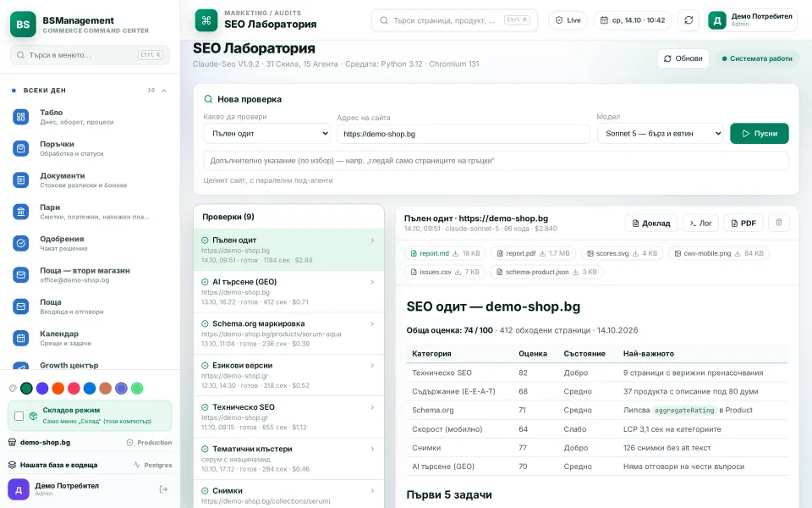Expand the Техническо SEO row chevron
The image size is (812, 508).
coord(372,407)
